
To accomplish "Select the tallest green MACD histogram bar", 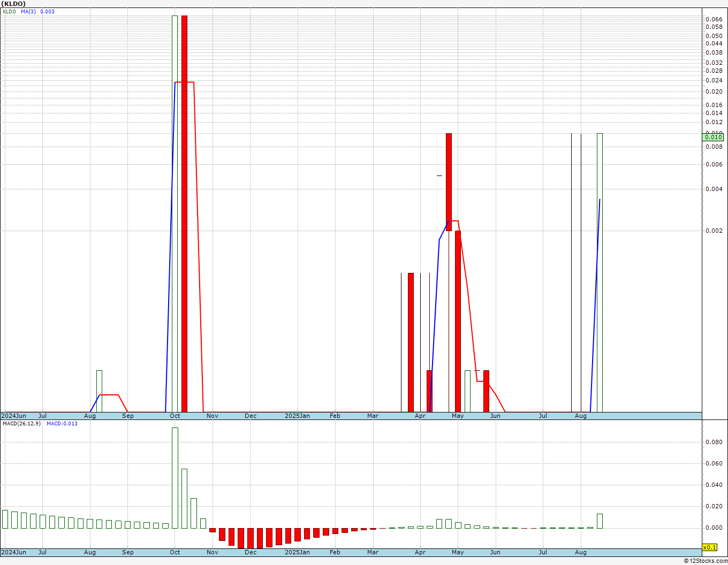I will 175,477.
